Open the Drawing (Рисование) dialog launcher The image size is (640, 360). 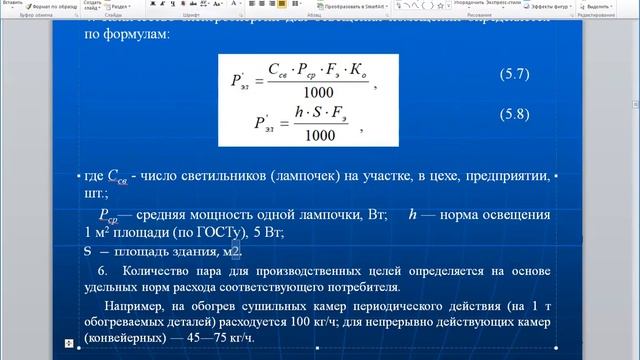pyautogui.click(x=571, y=15)
